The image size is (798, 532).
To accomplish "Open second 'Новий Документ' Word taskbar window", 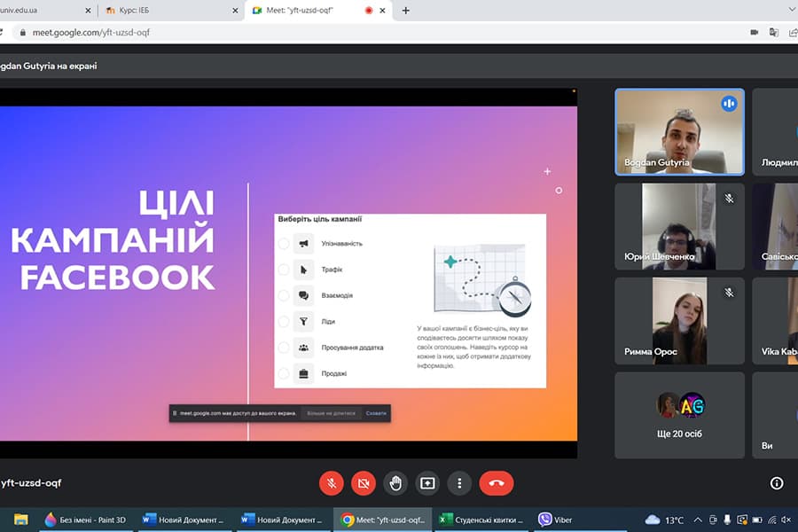I will (x=282, y=520).
